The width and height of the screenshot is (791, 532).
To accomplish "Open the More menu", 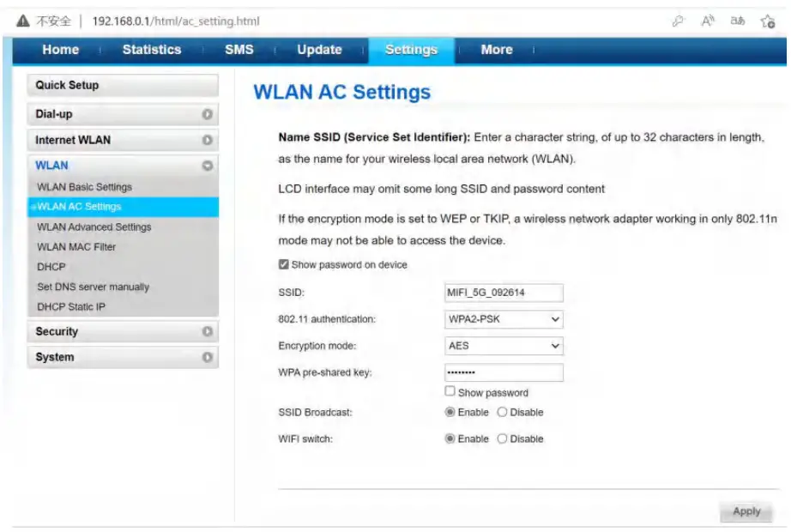I will 496,50.
